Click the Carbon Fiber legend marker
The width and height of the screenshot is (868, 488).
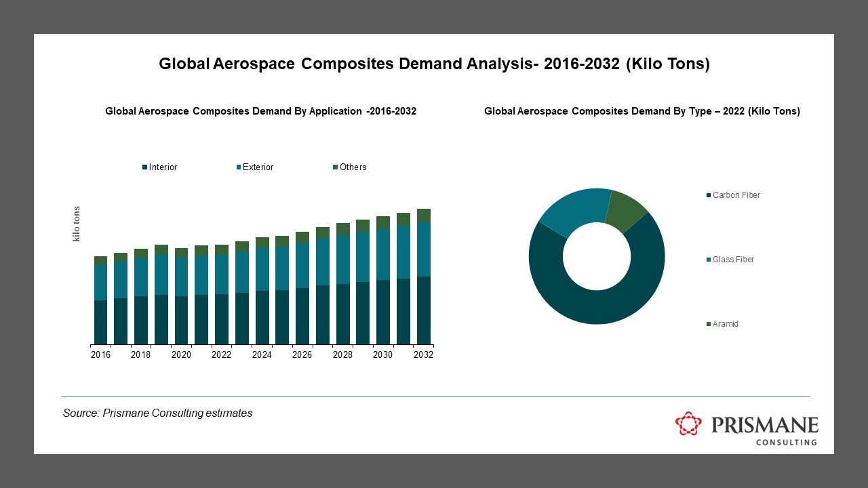point(707,195)
